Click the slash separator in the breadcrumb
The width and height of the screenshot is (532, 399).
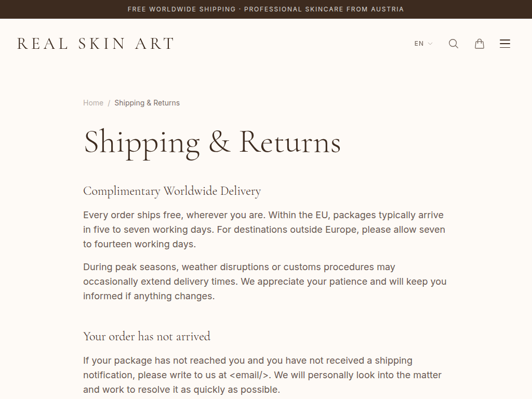109,103
